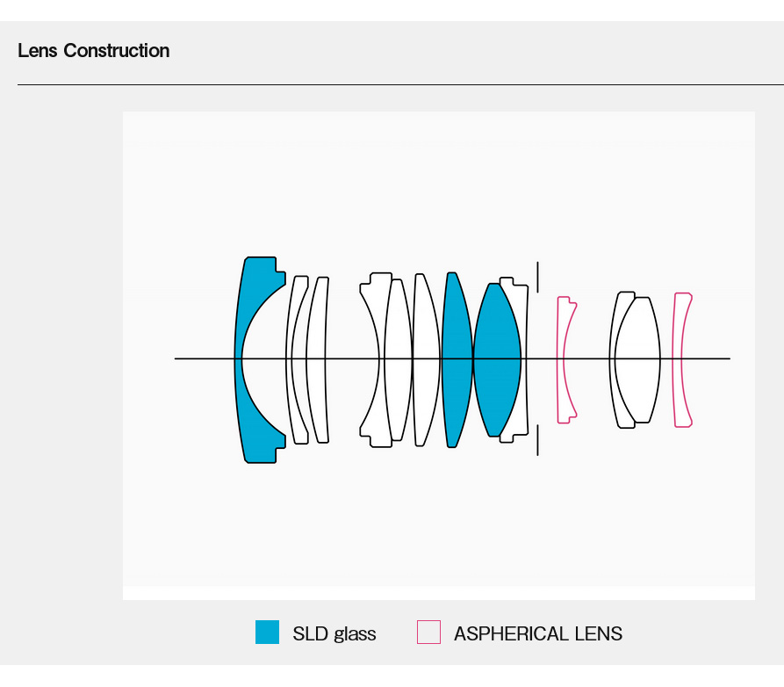This screenshot has width=784, height=687.
Task: Click the "SLD glass" legend label
Action: [x=334, y=633]
